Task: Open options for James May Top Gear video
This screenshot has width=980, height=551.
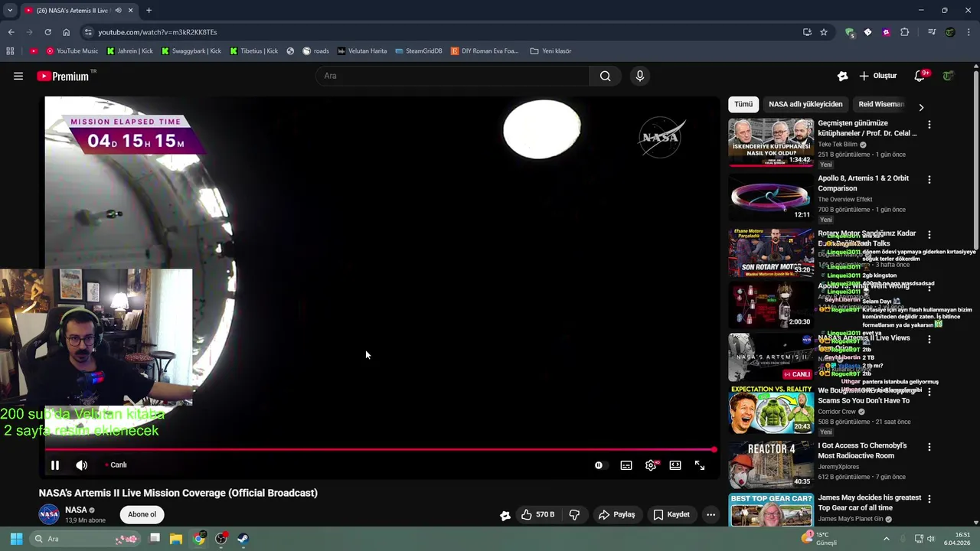Action: [929, 498]
